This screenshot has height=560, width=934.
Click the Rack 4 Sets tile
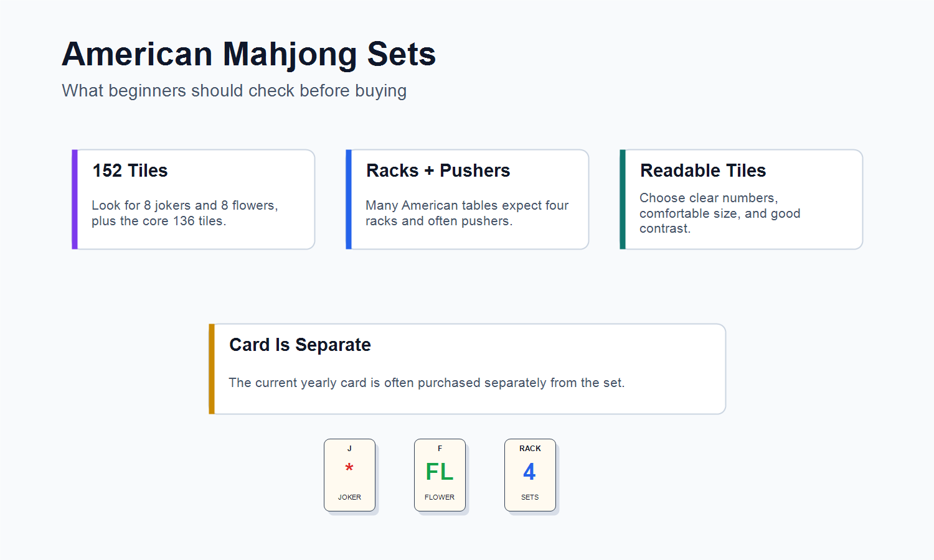530,475
